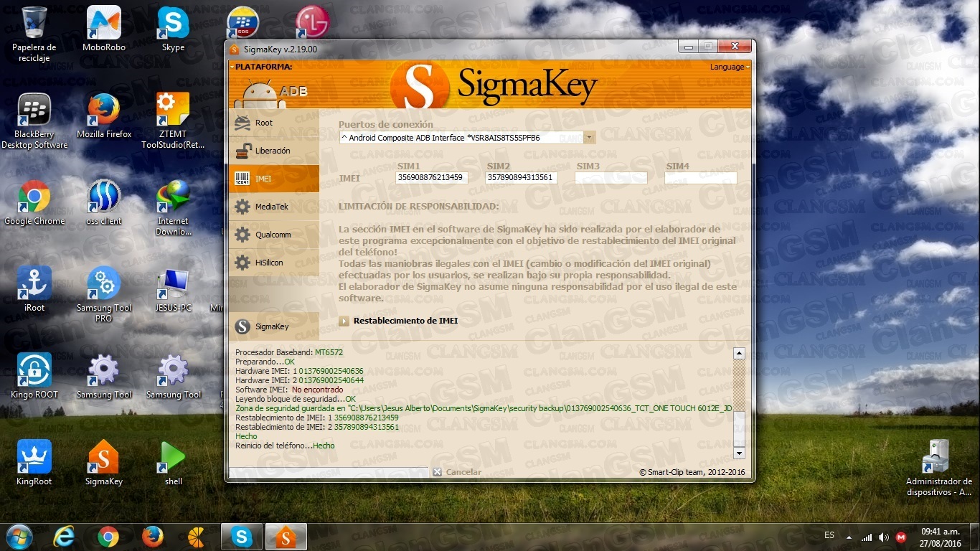Click the Cancelar button
The width and height of the screenshot is (980, 551).
457,472
